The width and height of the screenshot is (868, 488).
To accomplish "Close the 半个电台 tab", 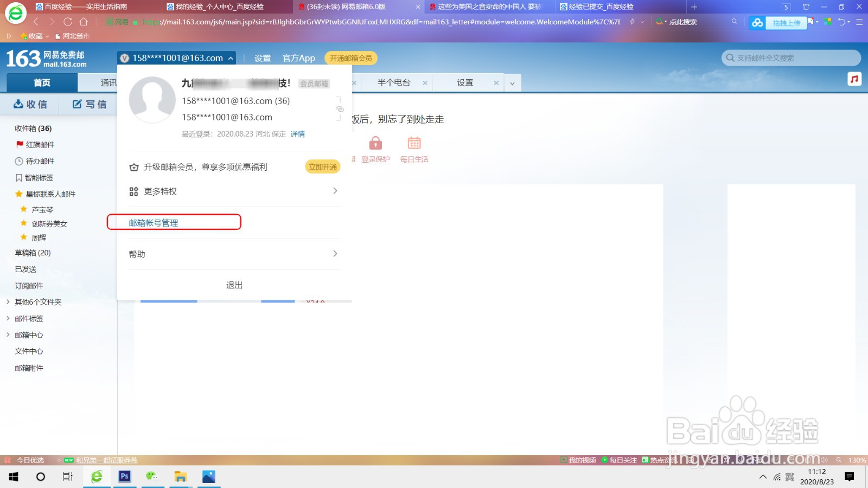I will [x=425, y=83].
